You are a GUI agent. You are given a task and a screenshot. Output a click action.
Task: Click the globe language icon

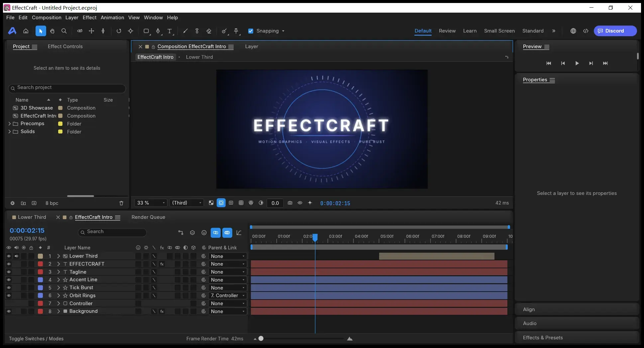pyautogui.click(x=573, y=31)
